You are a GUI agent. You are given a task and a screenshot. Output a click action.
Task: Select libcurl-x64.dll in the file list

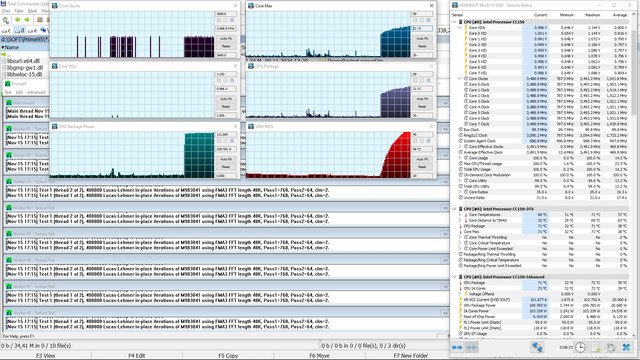24,61
